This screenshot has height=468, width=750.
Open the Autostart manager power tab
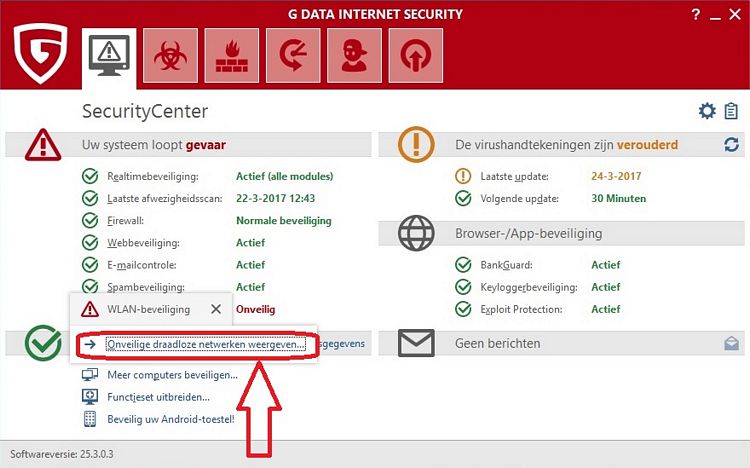[416, 56]
